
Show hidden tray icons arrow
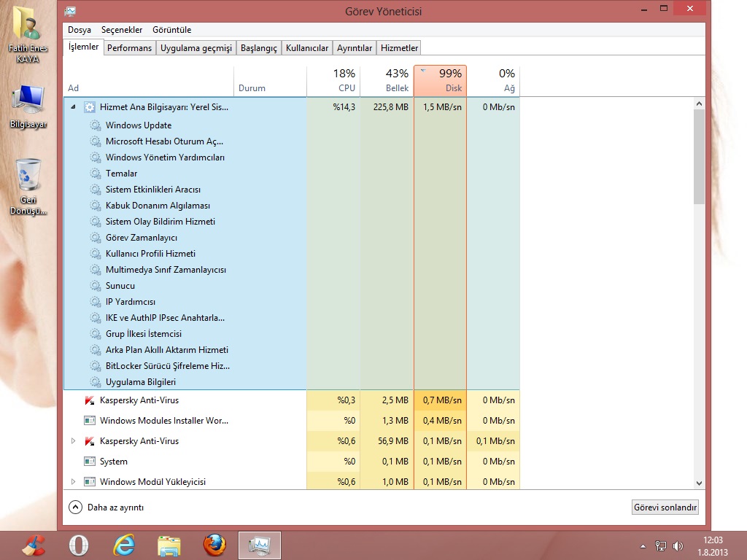point(643,546)
